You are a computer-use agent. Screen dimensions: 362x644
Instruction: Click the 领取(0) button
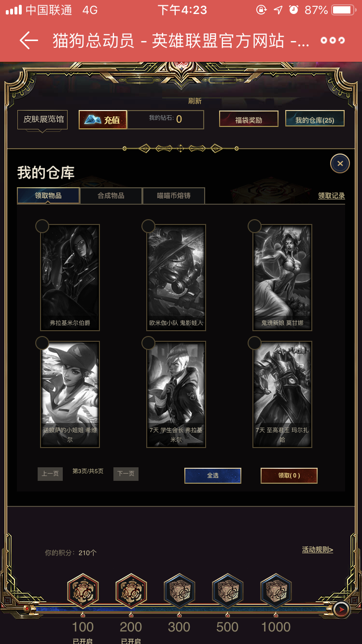coord(289,476)
